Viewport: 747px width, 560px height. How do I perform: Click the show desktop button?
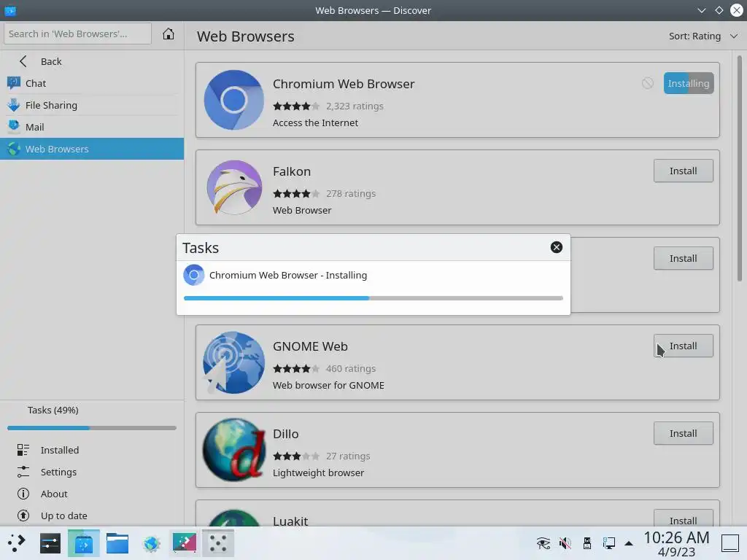click(x=729, y=542)
